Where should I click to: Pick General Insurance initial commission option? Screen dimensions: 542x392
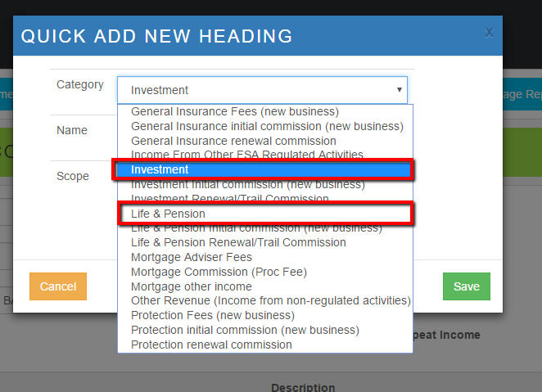[267, 126]
